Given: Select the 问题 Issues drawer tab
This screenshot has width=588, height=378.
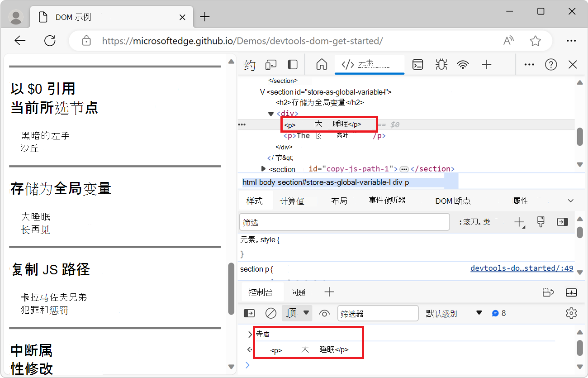Looking at the screenshot, I should point(299,293).
